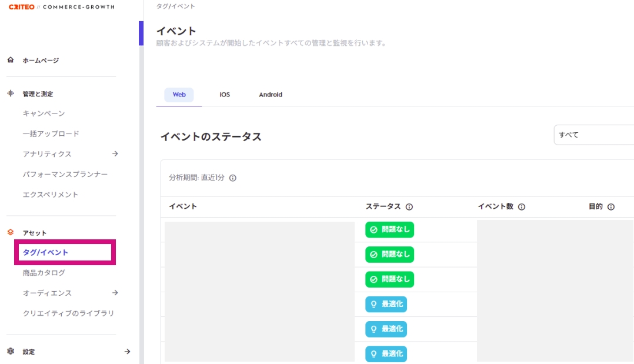Click info icon next to ステータス header
This screenshot has width=634, height=364.
coord(409,206)
